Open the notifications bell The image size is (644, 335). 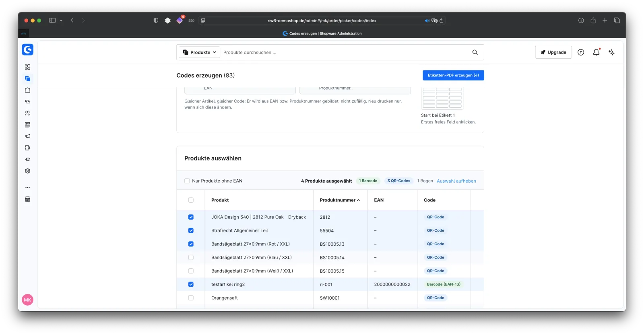[596, 52]
